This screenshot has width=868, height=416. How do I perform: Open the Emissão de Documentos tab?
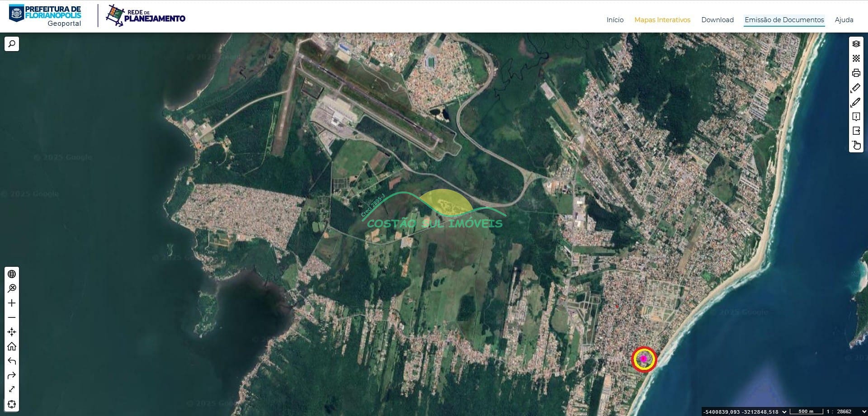(784, 20)
